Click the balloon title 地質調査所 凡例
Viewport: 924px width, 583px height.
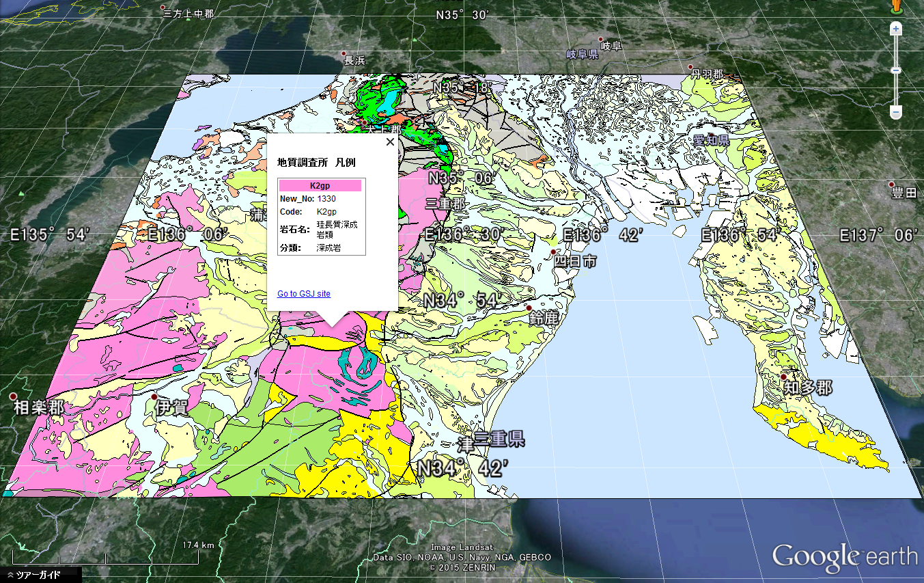(316, 163)
